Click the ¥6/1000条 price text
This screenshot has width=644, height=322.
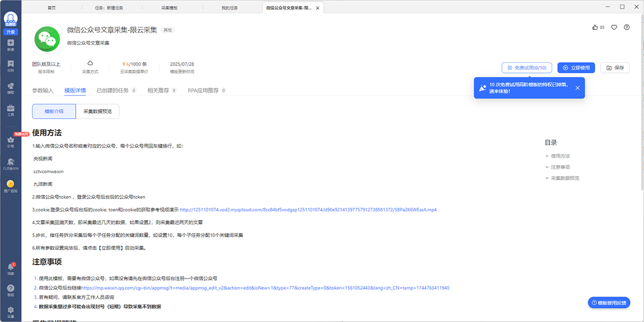[x=134, y=64]
